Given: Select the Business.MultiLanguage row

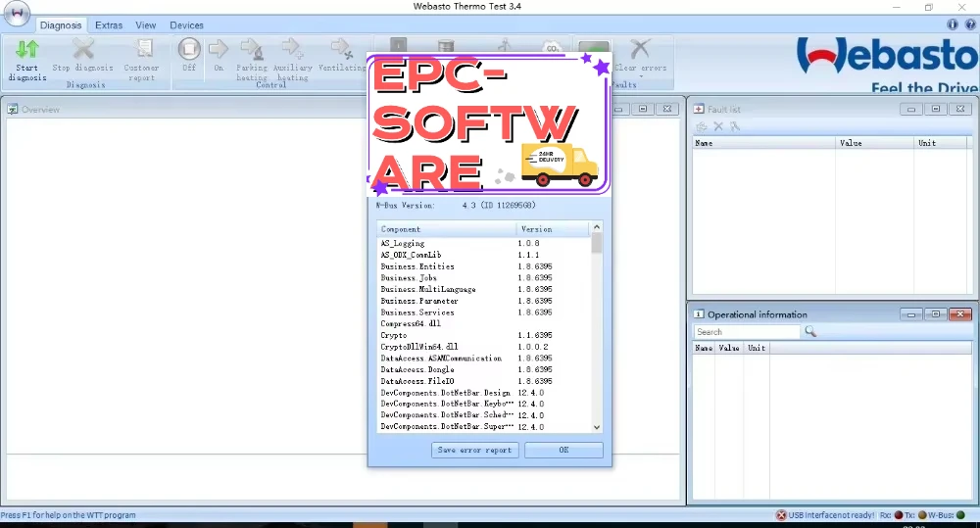Looking at the screenshot, I should tap(483, 289).
